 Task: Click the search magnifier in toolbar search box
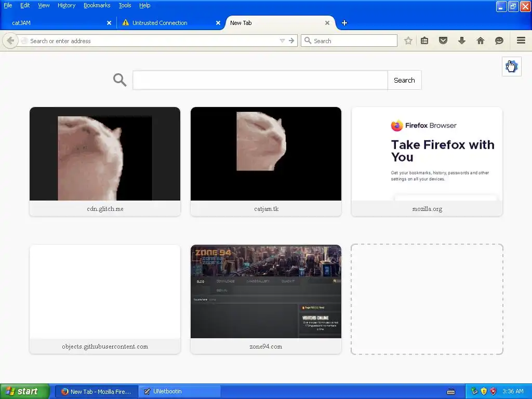[308, 41]
